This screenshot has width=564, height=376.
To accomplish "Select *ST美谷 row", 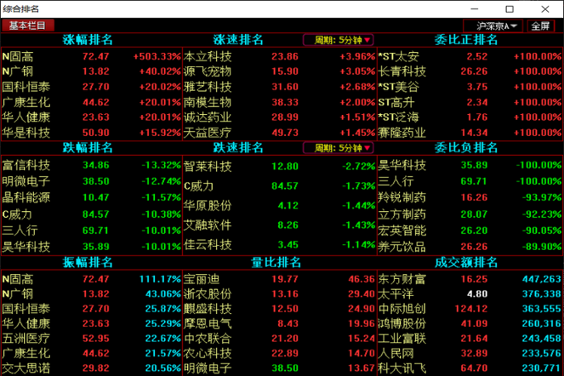I will click(x=470, y=87).
